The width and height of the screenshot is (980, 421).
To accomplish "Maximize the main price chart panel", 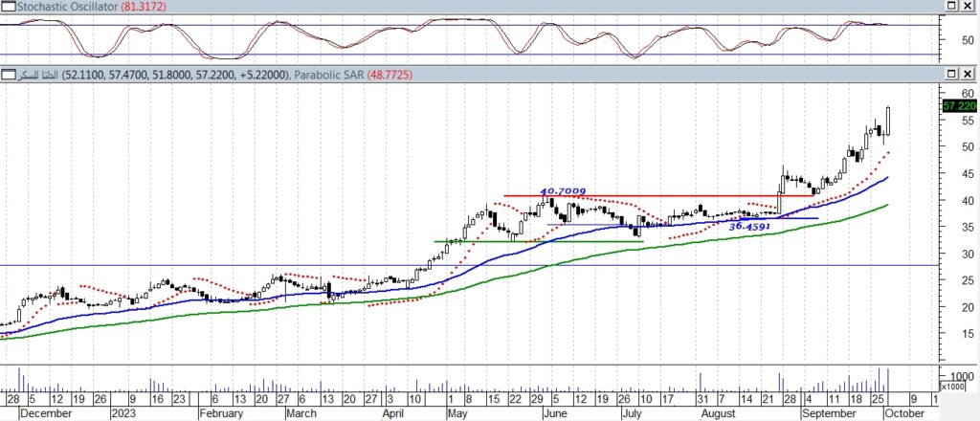I will (950, 74).
